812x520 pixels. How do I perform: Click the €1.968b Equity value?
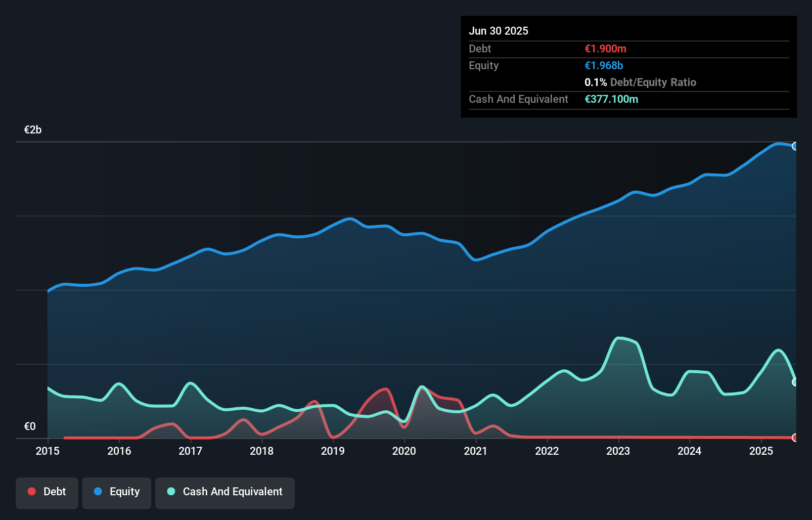tap(603, 65)
